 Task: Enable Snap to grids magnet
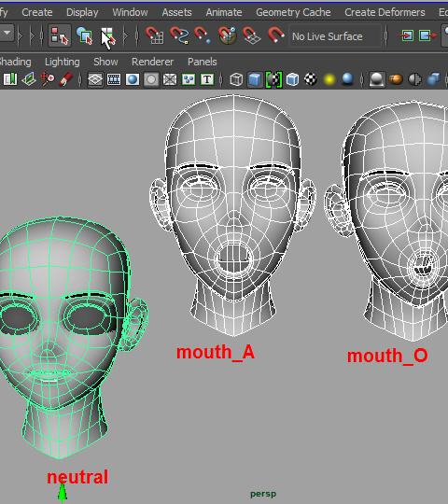pos(155,35)
